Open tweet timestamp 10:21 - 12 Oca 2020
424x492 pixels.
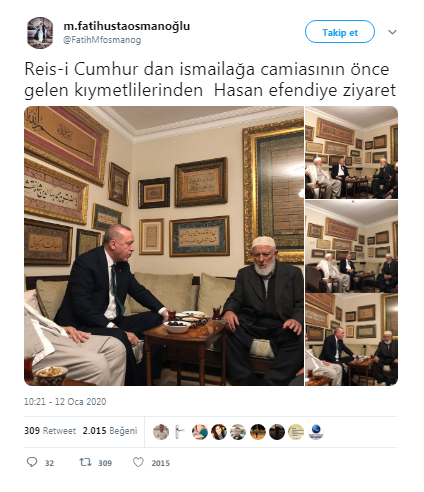click(x=65, y=401)
